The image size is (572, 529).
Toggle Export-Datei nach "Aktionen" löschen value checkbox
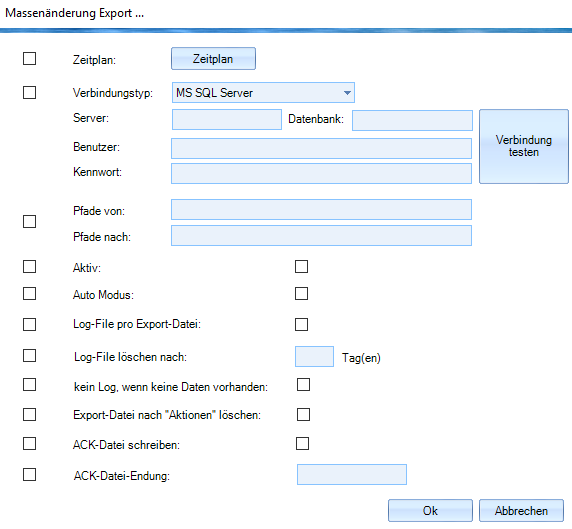pyautogui.click(x=304, y=414)
